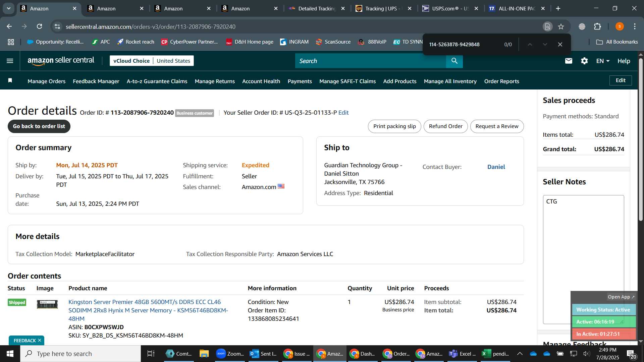The height and width of the screenshot is (362, 644).
Task: Open Zoom from the taskbar
Action: [230, 354]
